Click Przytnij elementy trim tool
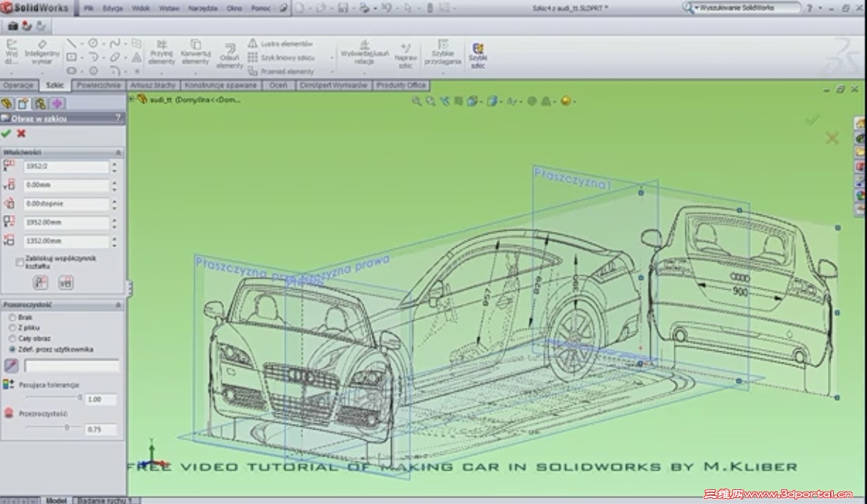Viewport: 867px width, 504px height. click(162, 52)
